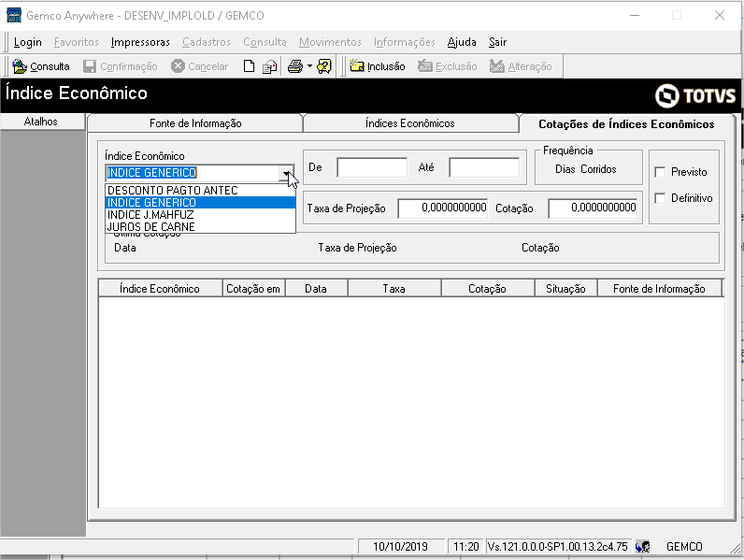Viewport: 744px width, 560px height.
Task: Click the copy document icon in toolbar
Action: 269,66
